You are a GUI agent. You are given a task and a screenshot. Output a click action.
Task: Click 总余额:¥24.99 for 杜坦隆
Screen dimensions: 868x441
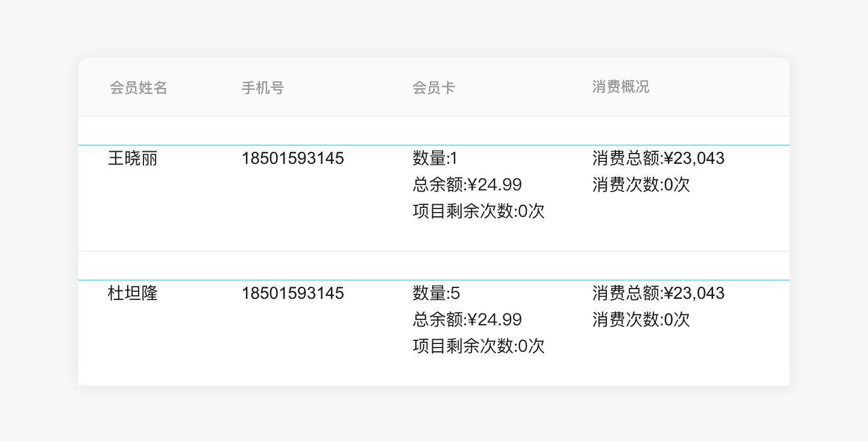point(467,319)
